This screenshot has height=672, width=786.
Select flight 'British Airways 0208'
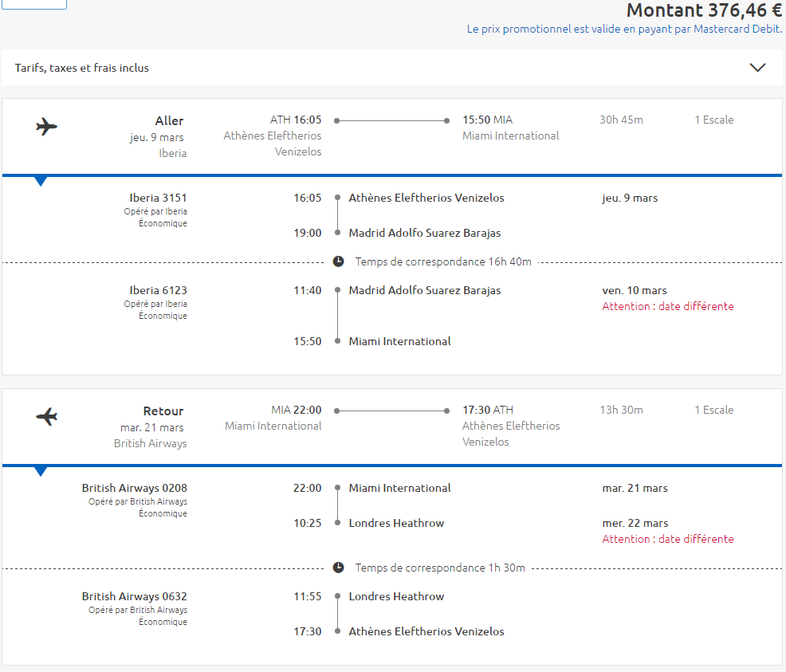click(x=135, y=488)
